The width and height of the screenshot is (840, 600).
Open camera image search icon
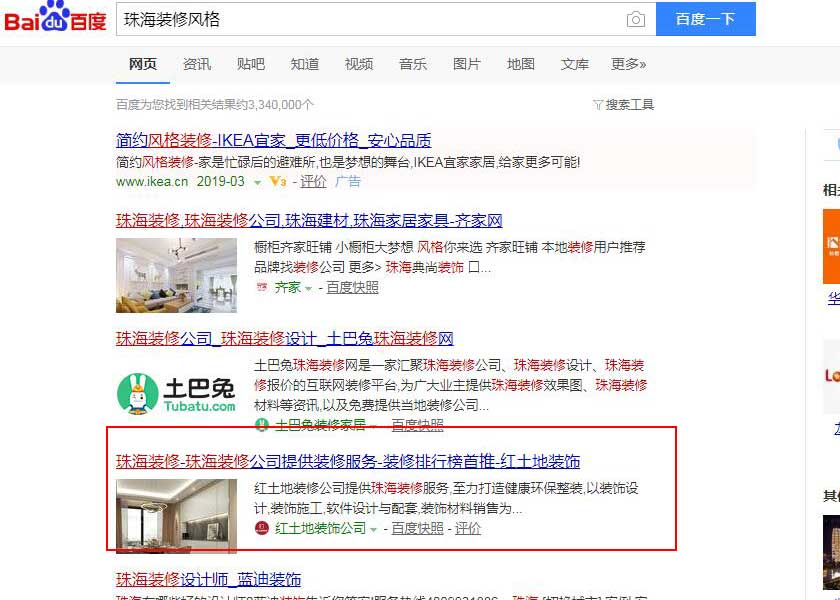point(635,20)
